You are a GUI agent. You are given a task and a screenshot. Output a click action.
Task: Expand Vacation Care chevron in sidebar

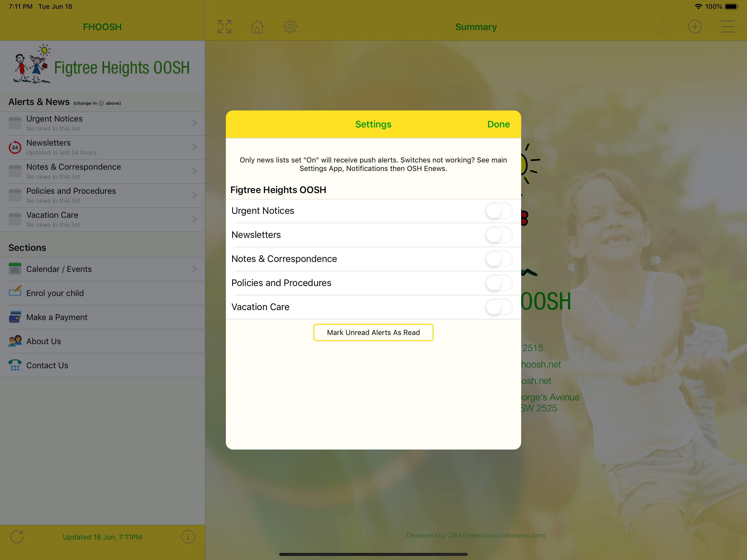(194, 220)
